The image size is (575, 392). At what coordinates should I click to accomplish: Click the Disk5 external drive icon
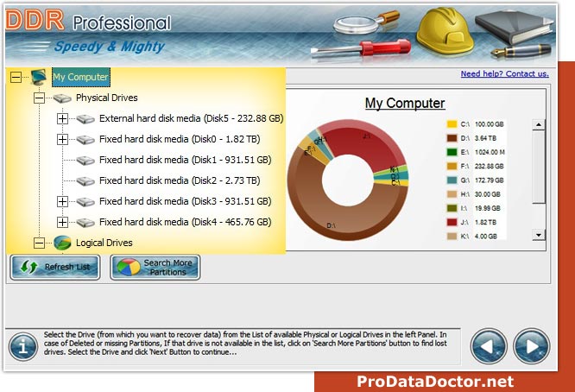coord(85,119)
